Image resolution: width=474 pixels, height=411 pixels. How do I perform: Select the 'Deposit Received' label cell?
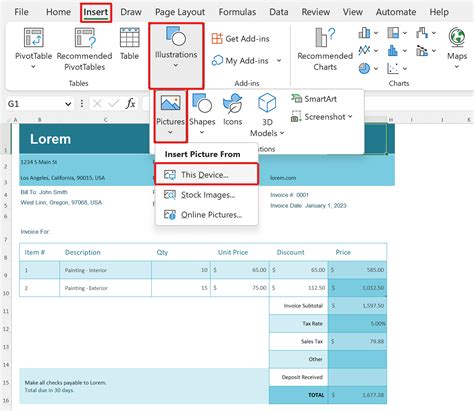(299, 377)
